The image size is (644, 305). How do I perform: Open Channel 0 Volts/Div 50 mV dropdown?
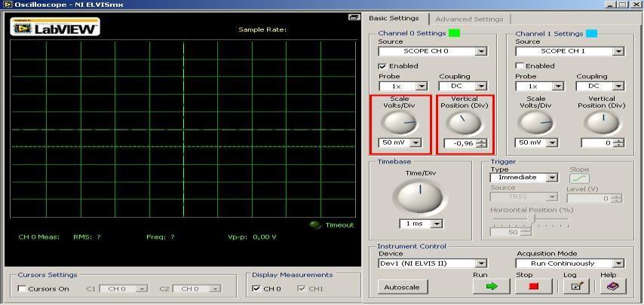coord(400,142)
